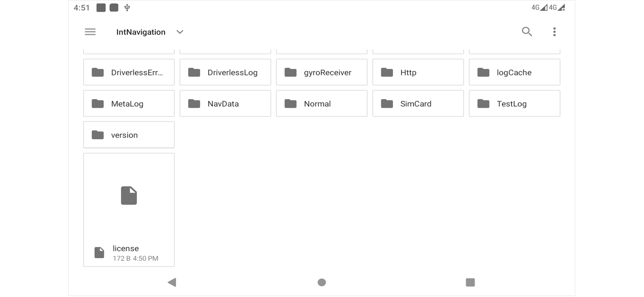
Task: Tap the recent apps square button
Action: tap(470, 282)
